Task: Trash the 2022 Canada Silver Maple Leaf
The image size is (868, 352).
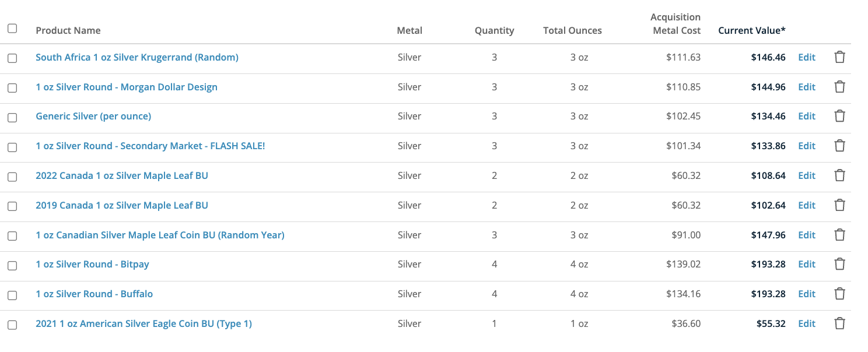Action: coord(839,175)
